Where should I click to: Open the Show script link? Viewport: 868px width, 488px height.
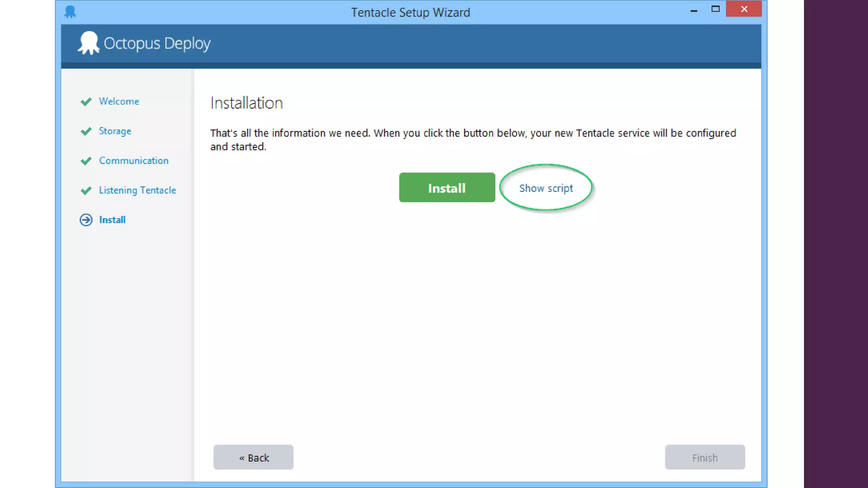(546, 188)
